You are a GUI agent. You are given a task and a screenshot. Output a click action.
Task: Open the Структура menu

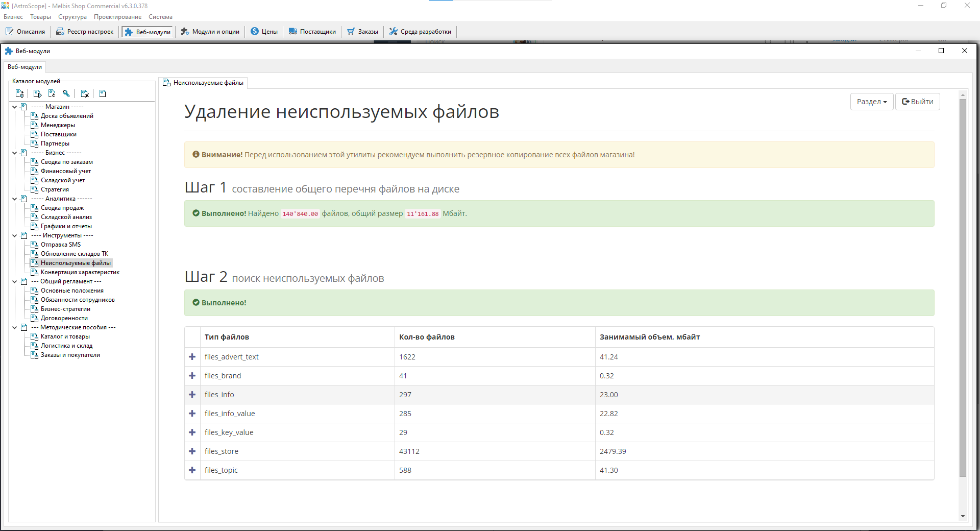72,17
